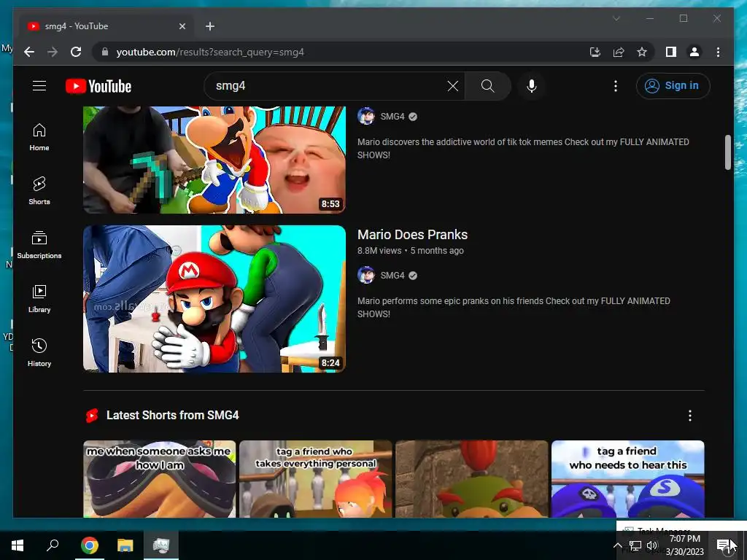
Task: Show hidden system tray icons
Action: click(x=617, y=545)
